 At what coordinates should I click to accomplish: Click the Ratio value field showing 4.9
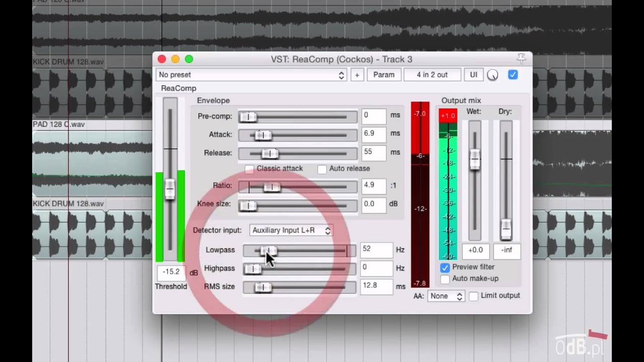374,186
